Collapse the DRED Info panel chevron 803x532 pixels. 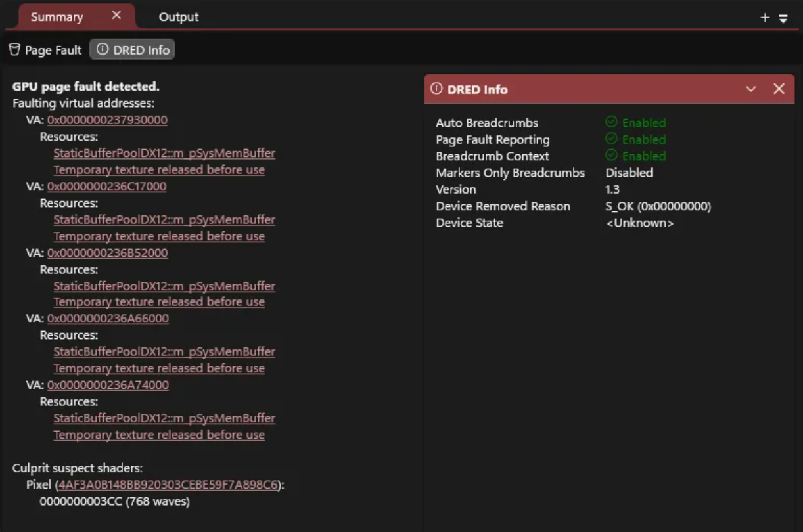tap(751, 89)
